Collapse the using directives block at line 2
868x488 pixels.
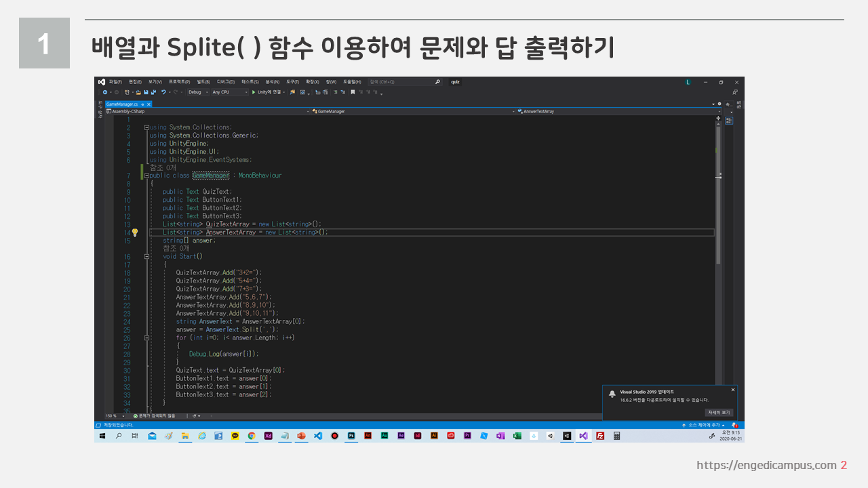146,127
